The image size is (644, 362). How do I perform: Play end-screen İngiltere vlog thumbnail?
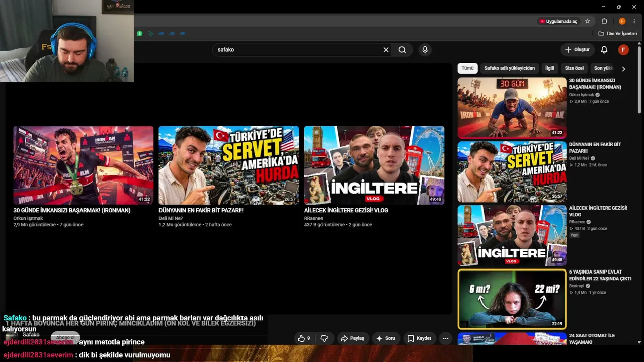[374, 165]
